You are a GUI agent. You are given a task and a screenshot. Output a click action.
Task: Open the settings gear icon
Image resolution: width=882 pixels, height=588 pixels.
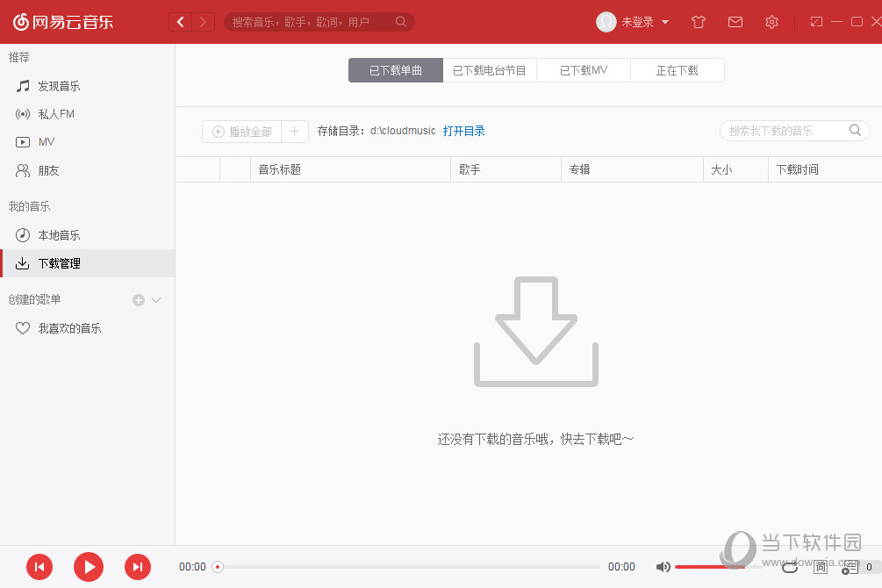point(771,22)
